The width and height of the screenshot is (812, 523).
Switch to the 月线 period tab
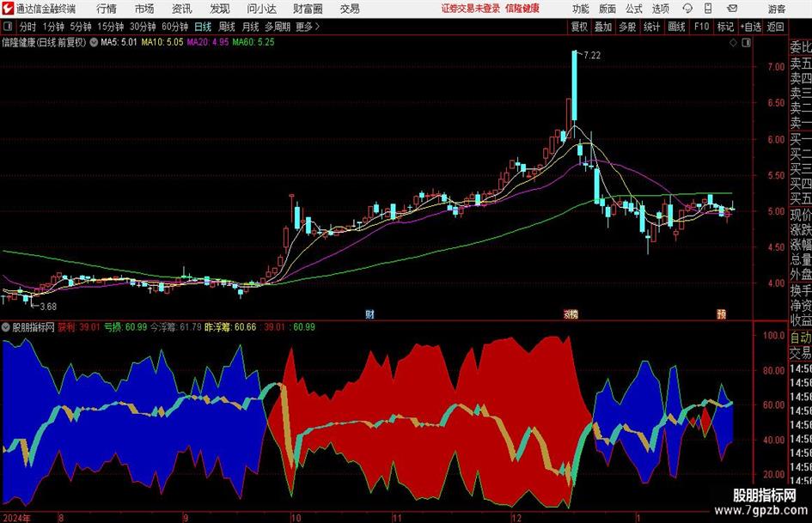click(x=251, y=27)
